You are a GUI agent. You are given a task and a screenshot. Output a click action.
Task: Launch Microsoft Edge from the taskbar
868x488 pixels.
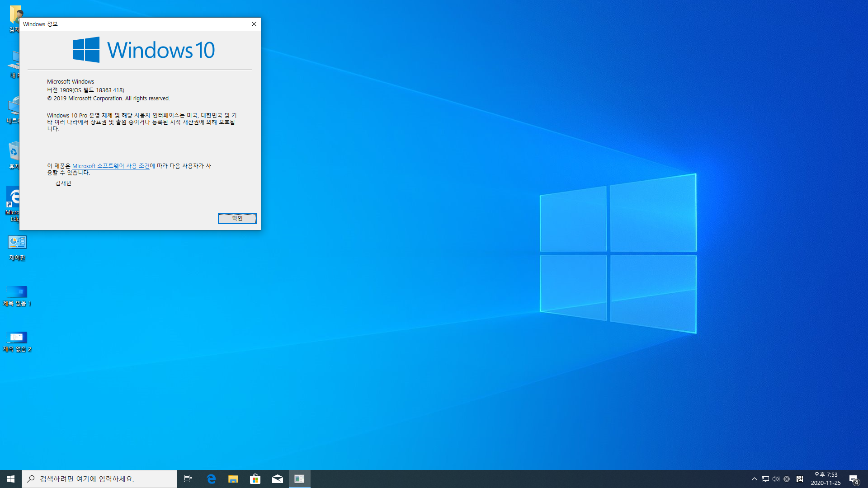(x=211, y=479)
